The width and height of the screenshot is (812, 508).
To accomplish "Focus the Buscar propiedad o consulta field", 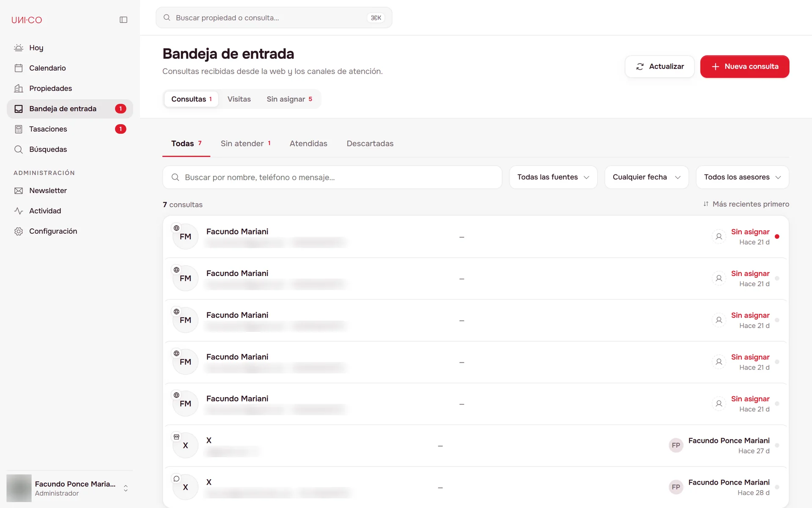I will click(x=274, y=18).
